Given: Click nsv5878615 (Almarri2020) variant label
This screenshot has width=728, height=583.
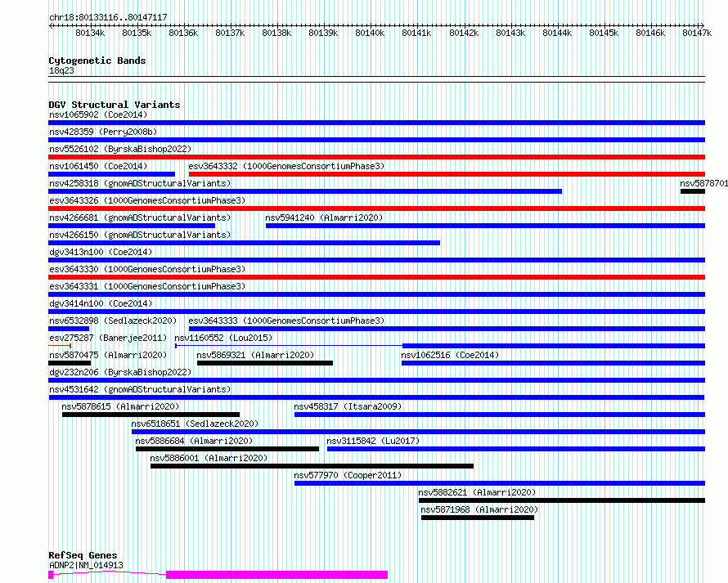Looking at the screenshot, I should (120, 406).
